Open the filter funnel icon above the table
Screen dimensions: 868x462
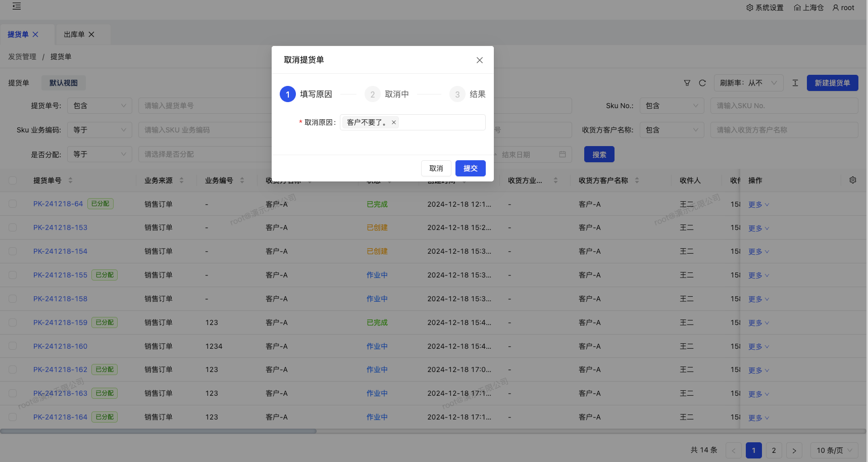[687, 82]
